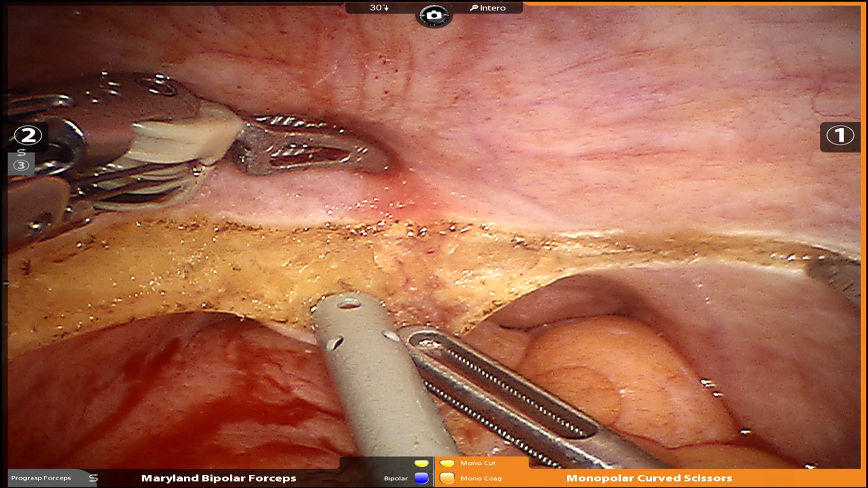Click the orange Mono Coag pedal swatch

pos(447,478)
